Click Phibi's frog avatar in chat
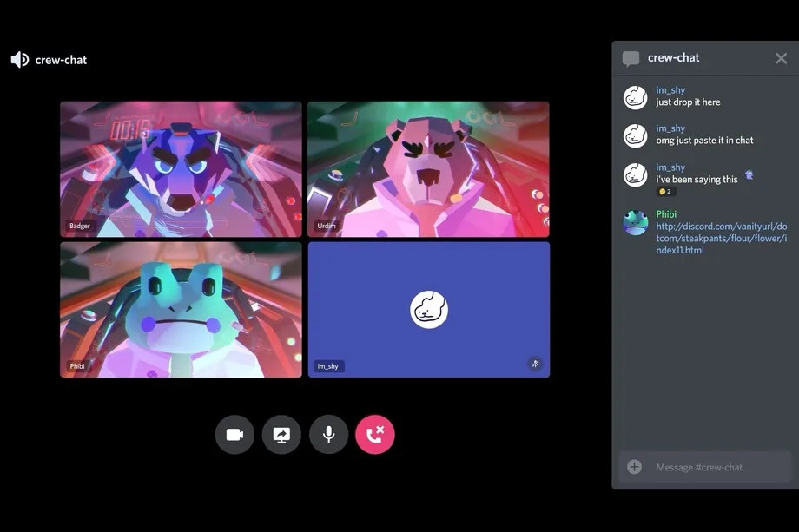799x532 pixels. point(636,222)
